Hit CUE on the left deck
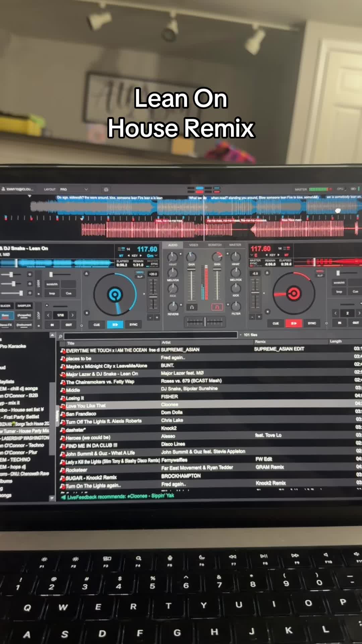This screenshot has height=644, width=362. (97, 325)
